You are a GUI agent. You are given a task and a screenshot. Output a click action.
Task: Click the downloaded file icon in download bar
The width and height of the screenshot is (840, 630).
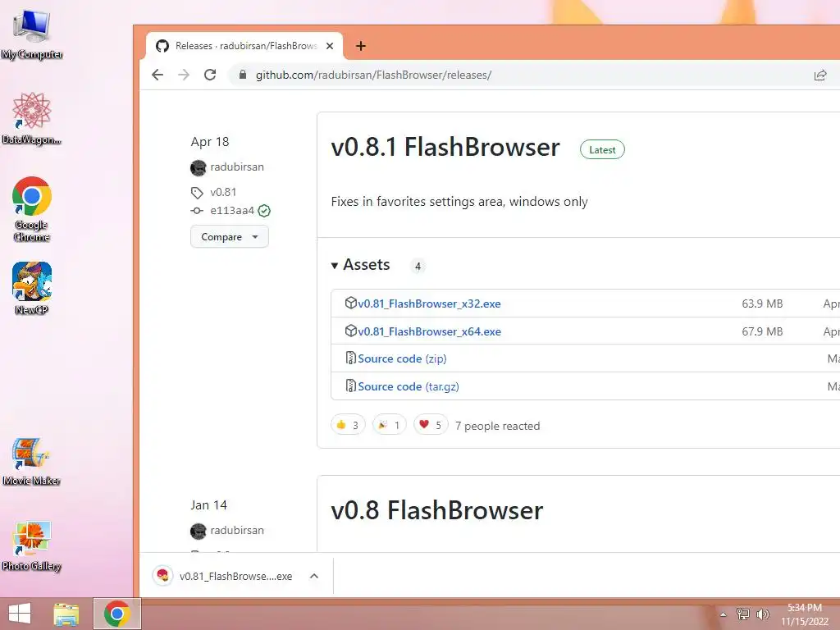tap(163, 576)
